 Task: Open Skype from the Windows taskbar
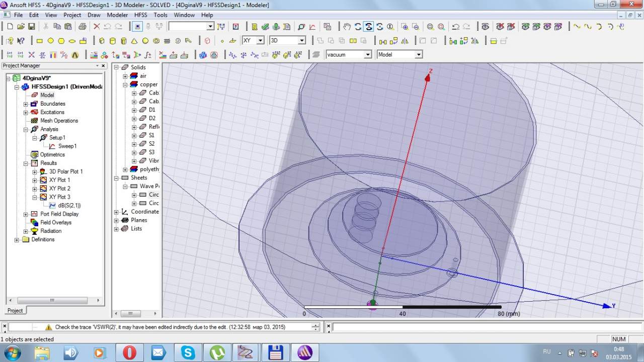(188, 352)
